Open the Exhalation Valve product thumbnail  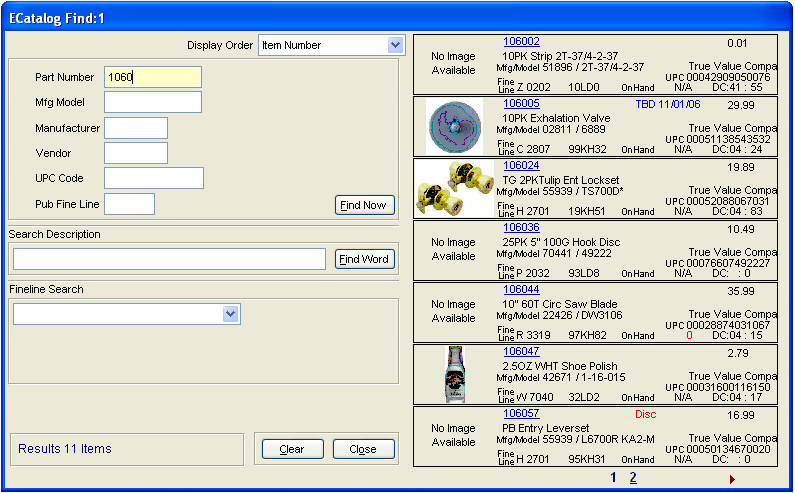tap(454, 127)
